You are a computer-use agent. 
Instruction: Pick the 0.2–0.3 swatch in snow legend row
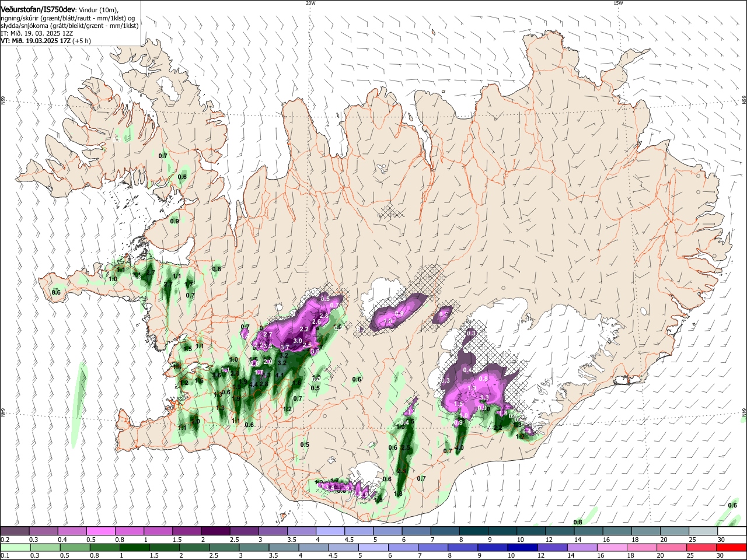point(15,531)
